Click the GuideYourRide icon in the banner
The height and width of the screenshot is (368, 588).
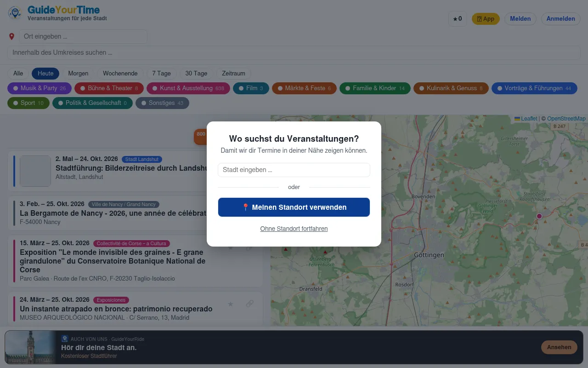pos(65,339)
